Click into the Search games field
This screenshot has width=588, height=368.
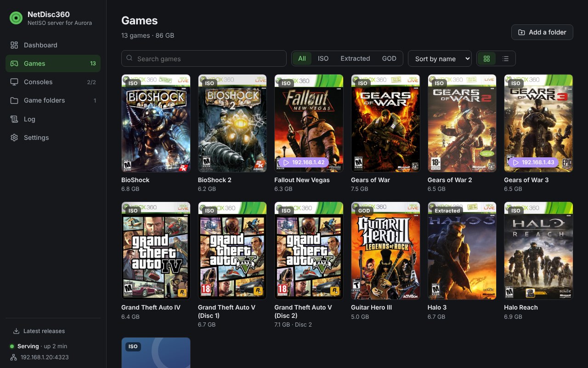(x=204, y=58)
